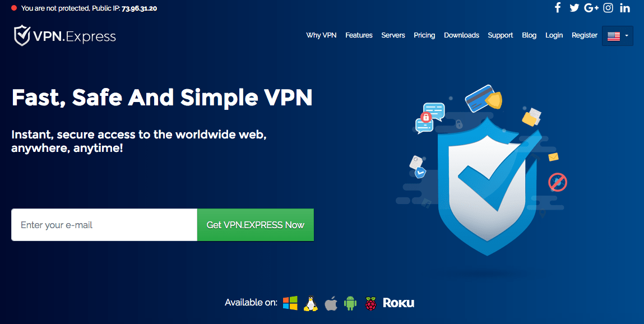The image size is (644, 324).
Task: Open the Facebook social icon
Action: (x=557, y=8)
